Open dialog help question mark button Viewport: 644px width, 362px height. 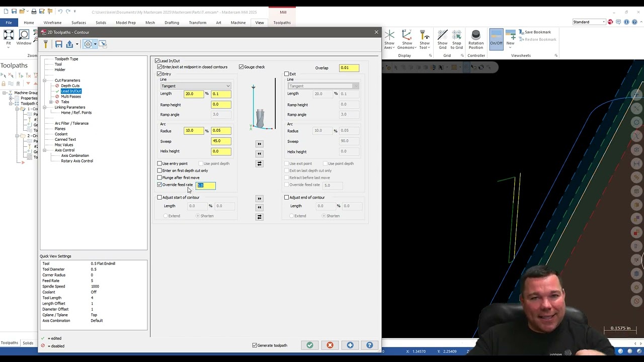tap(370, 345)
